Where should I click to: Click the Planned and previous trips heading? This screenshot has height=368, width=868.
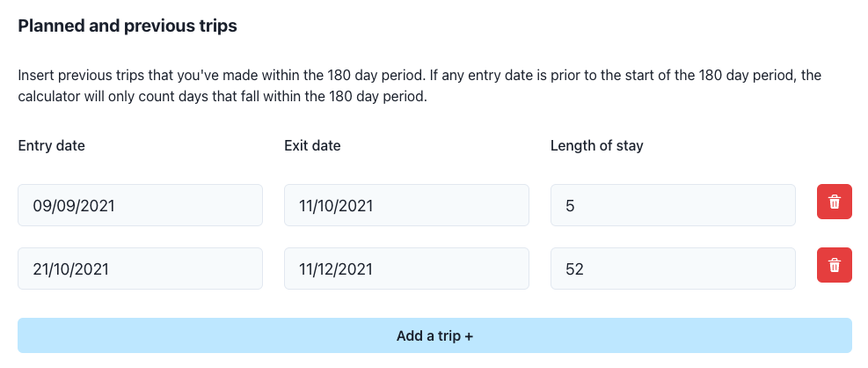tap(128, 26)
